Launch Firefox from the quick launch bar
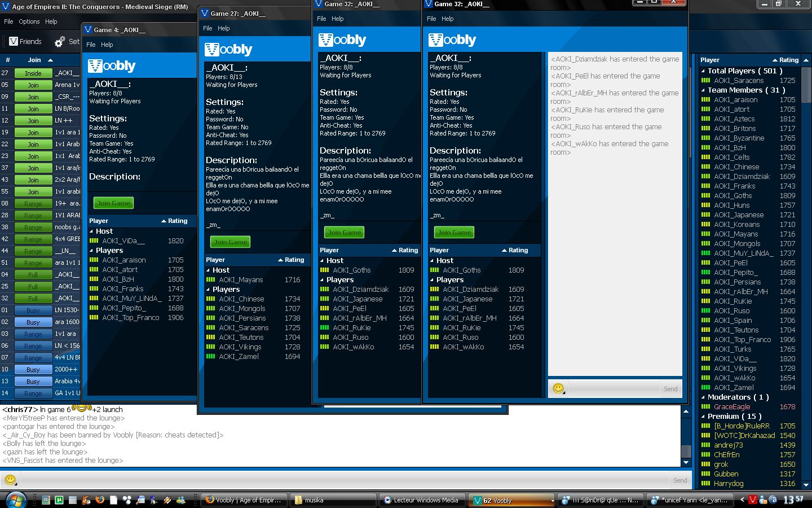Screen dimensions: 812x508 (99, 500)
